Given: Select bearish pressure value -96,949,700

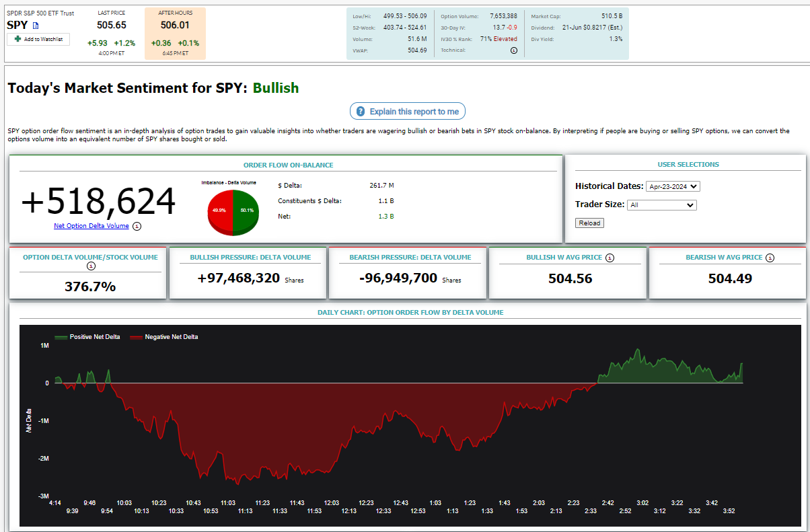Looking at the screenshot, I should [397, 278].
